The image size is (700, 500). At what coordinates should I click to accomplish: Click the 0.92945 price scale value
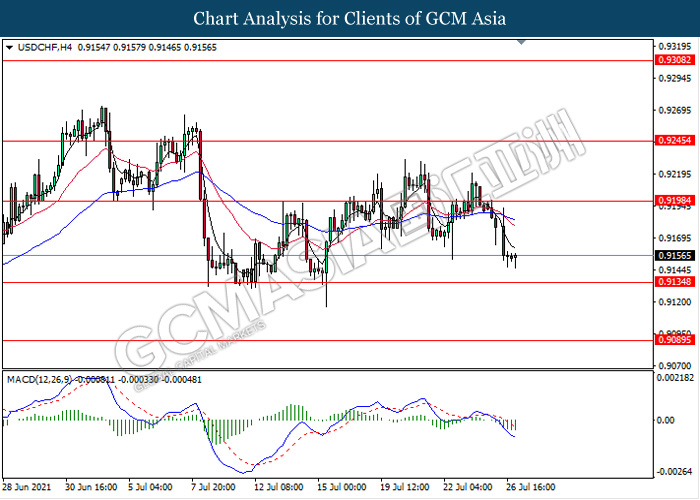click(x=675, y=79)
